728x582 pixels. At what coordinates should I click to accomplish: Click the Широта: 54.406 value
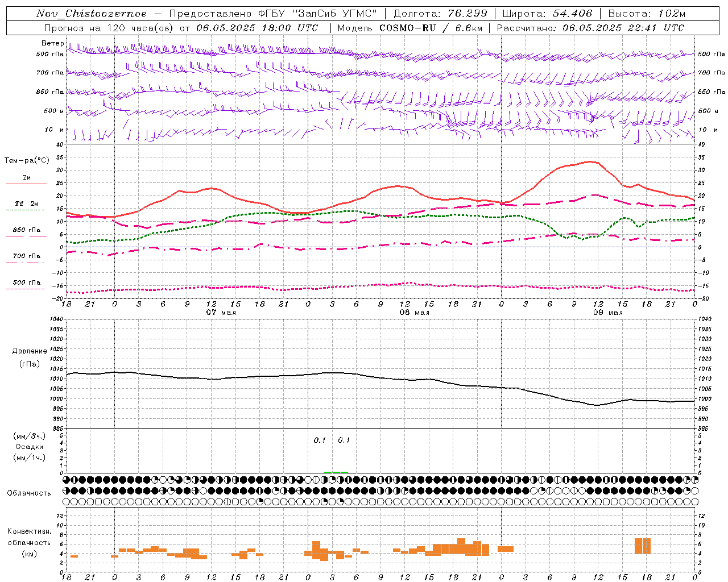[x=547, y=14]
